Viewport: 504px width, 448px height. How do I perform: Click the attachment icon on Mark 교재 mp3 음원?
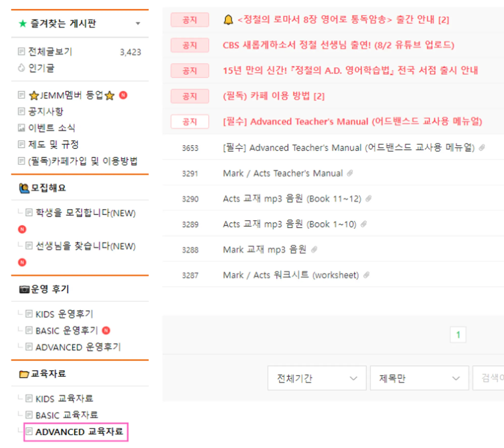tap(314, 249)
